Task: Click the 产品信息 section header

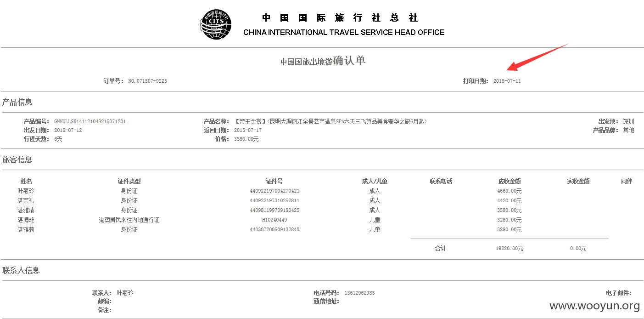Action: (17, 102)
